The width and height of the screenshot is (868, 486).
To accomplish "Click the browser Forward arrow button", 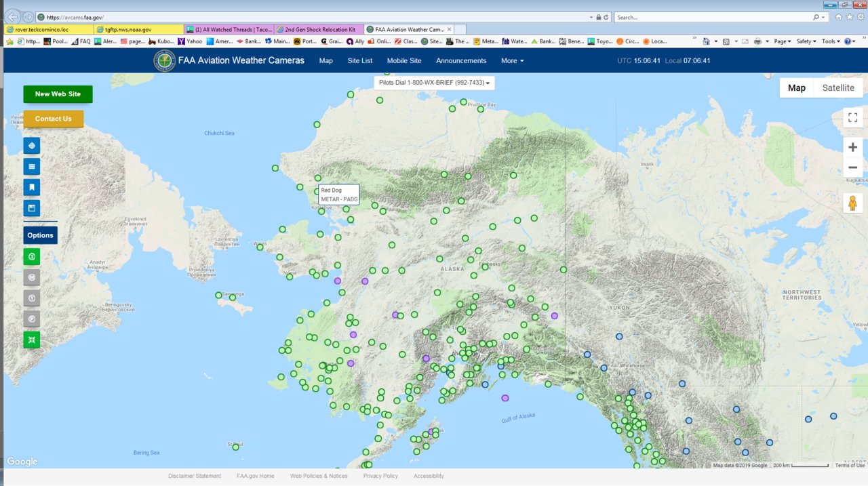I will [x=28, y=17].
